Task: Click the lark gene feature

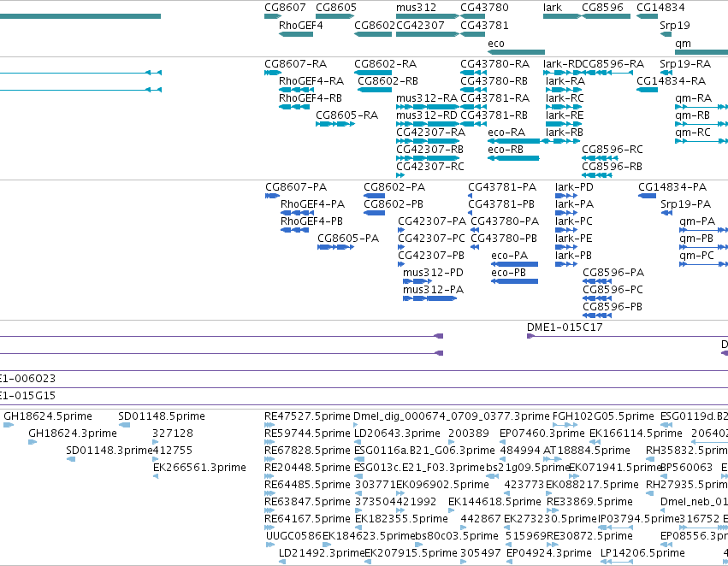Action: pos(562,16)
